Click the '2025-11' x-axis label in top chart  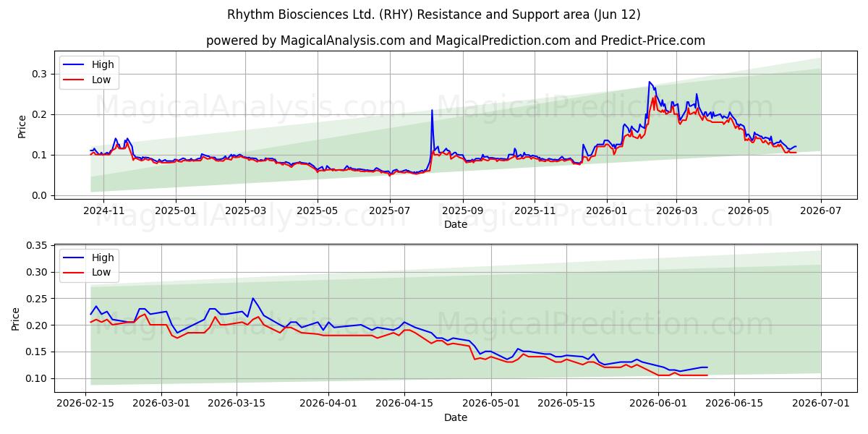click(x=535, y=210)
